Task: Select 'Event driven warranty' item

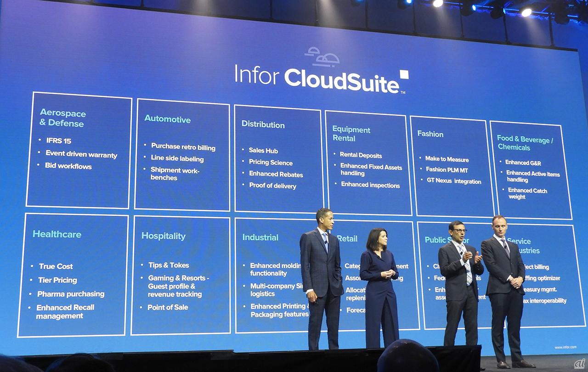Action: 81,154
